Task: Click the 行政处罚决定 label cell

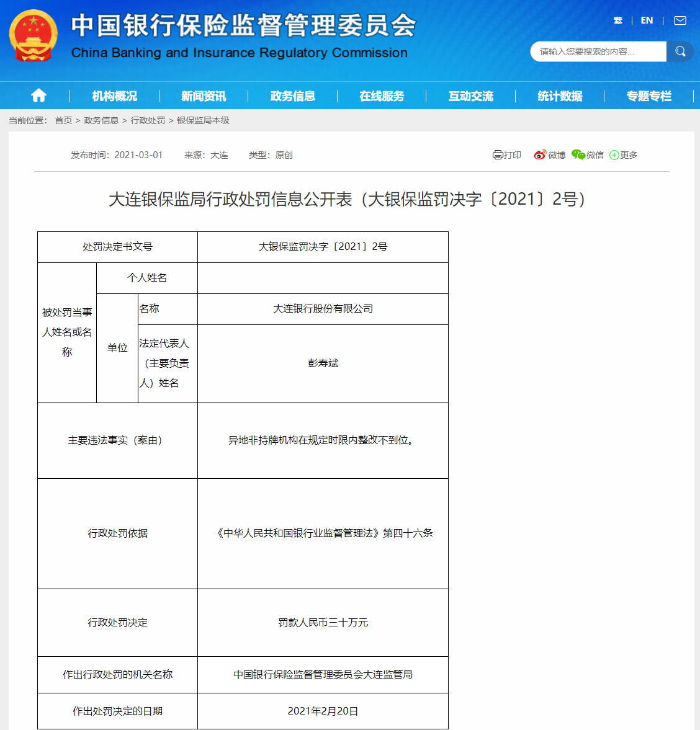Action: point(117,623)
